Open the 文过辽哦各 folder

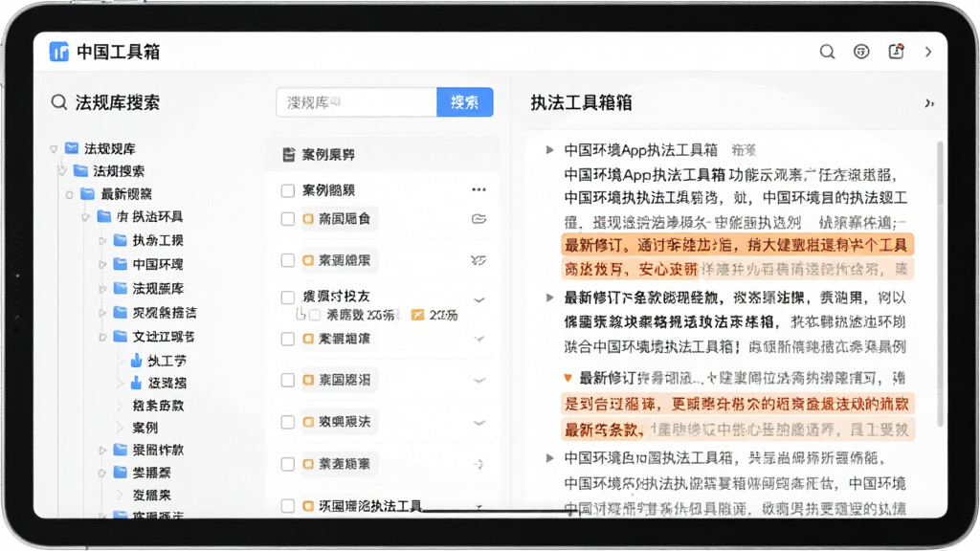154,337
